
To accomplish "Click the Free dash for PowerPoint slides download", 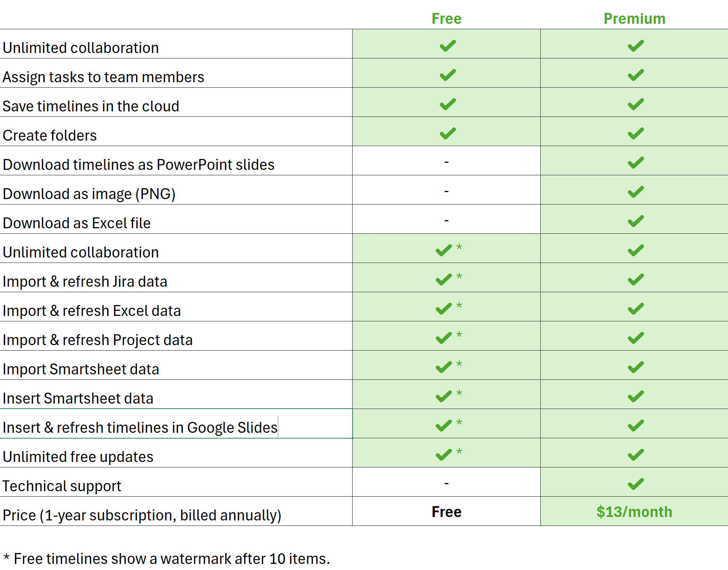I will [446, 162].
